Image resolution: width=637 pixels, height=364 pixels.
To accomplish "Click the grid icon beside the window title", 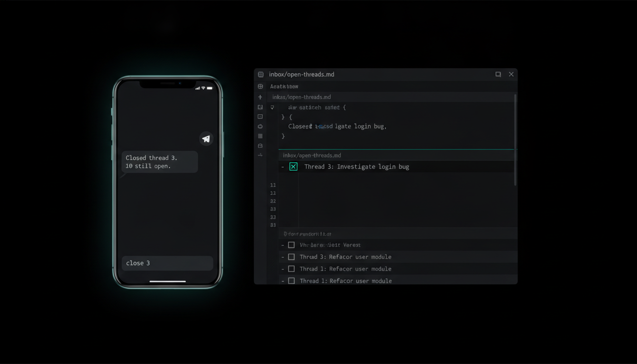I will 261,74.
